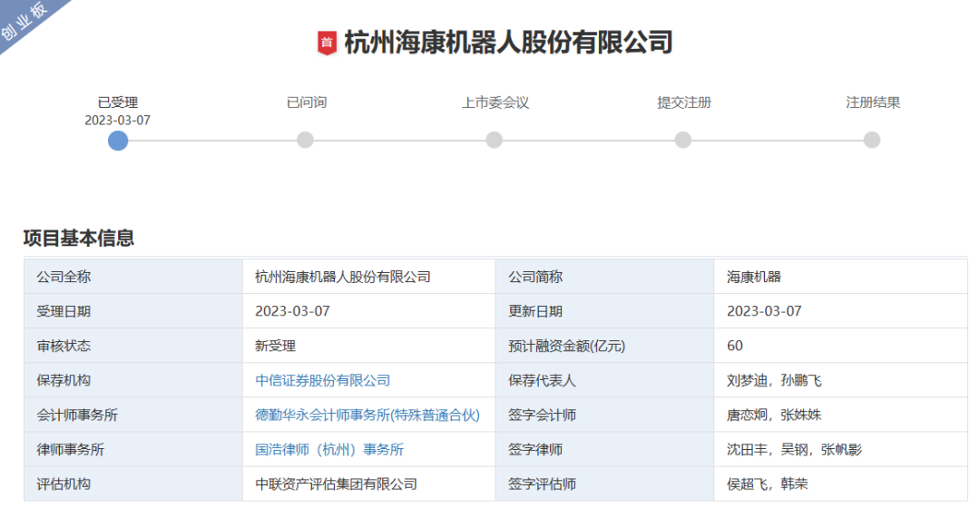Click the 会计师事务所 label cell

[x=133, y=415]
